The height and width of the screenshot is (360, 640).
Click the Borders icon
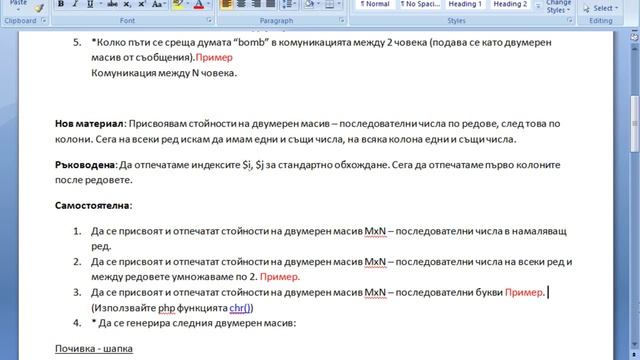click(329, 4)
